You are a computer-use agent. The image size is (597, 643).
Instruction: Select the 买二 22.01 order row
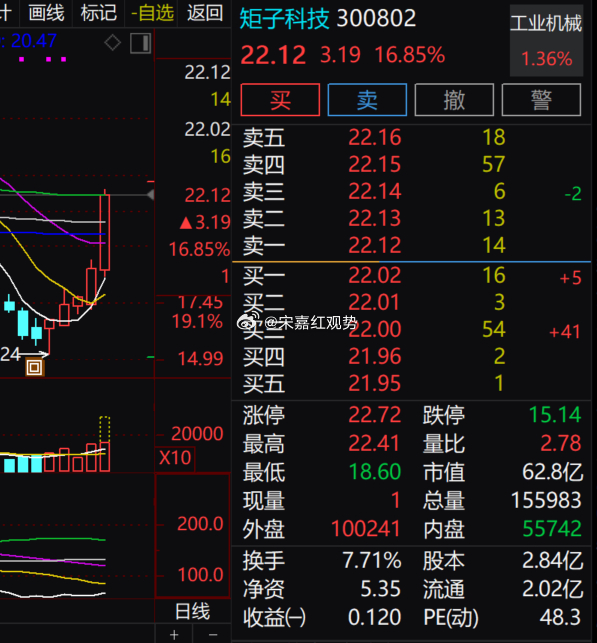(x=412, y=302)
